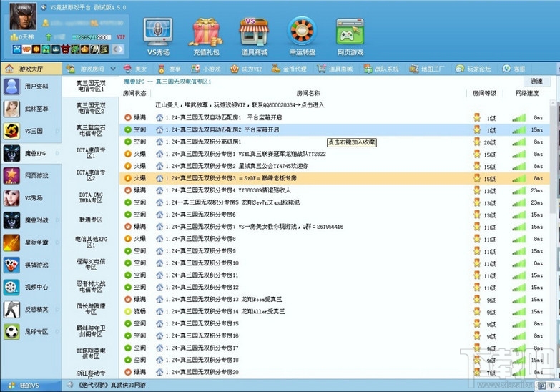Click the status icon on 积分专房8 row
The image size is (560, 392).
pos(128,239)
